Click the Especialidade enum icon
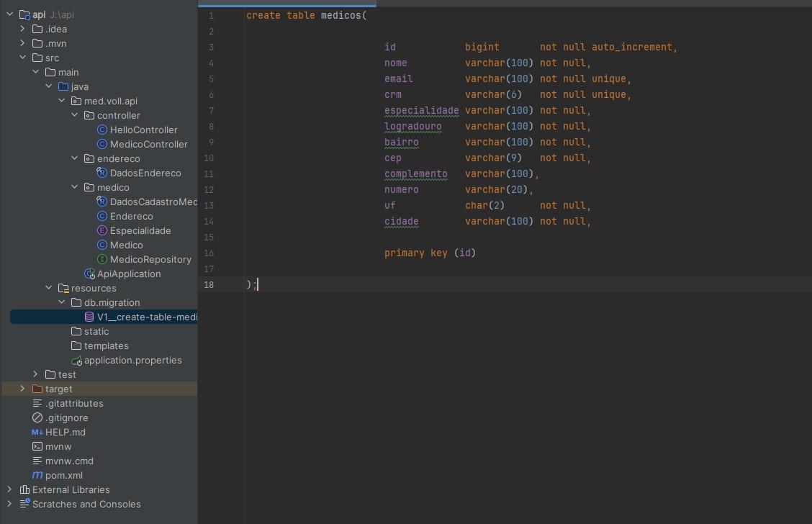Image resolution: width=812 pixels, height=524 pixels. coord(102,231)
